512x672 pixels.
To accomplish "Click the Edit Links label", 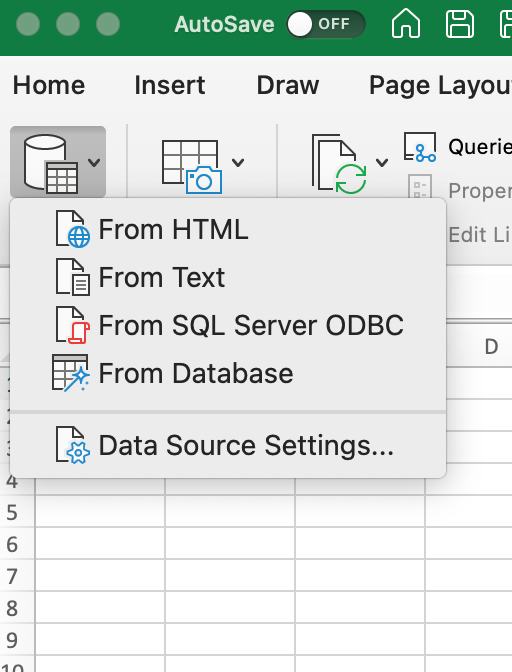I will 480,235.
